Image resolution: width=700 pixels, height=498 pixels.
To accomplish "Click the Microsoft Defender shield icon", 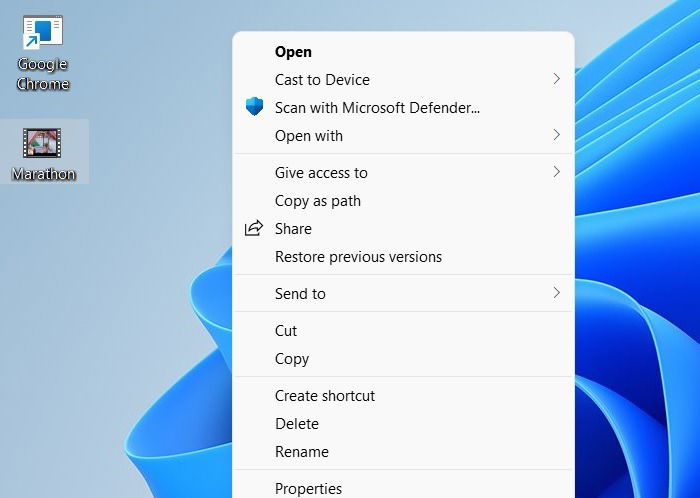I will coord(254,107).
